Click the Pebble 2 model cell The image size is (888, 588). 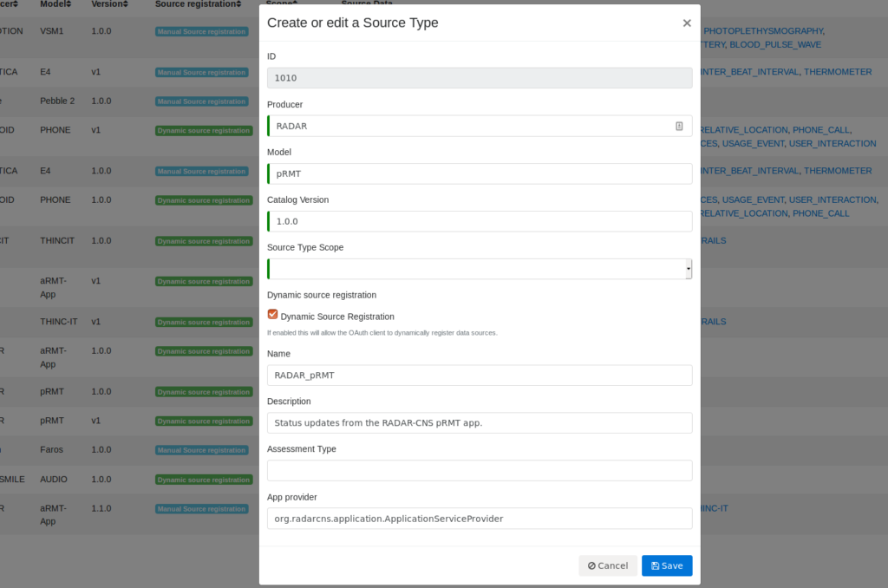57,101
